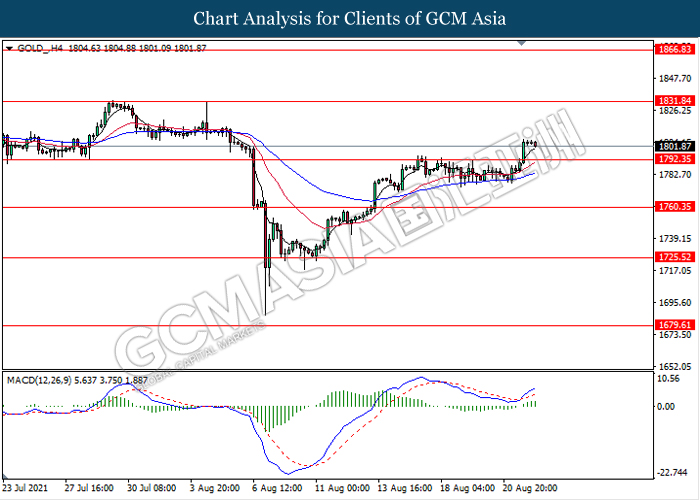The width and height of the screenshot is (700, 500).
Task: Click the 13 Aug 16:00 time label
Action: [405, 488]
